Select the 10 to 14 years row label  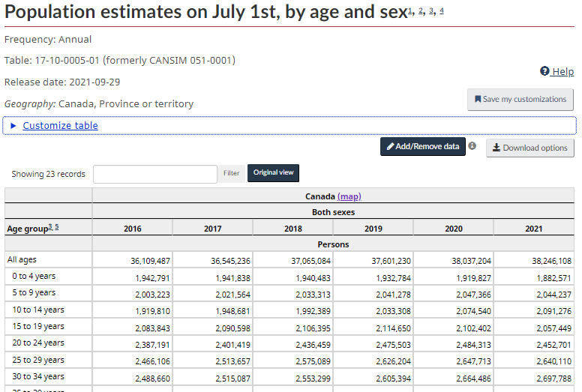coord(38,310)
